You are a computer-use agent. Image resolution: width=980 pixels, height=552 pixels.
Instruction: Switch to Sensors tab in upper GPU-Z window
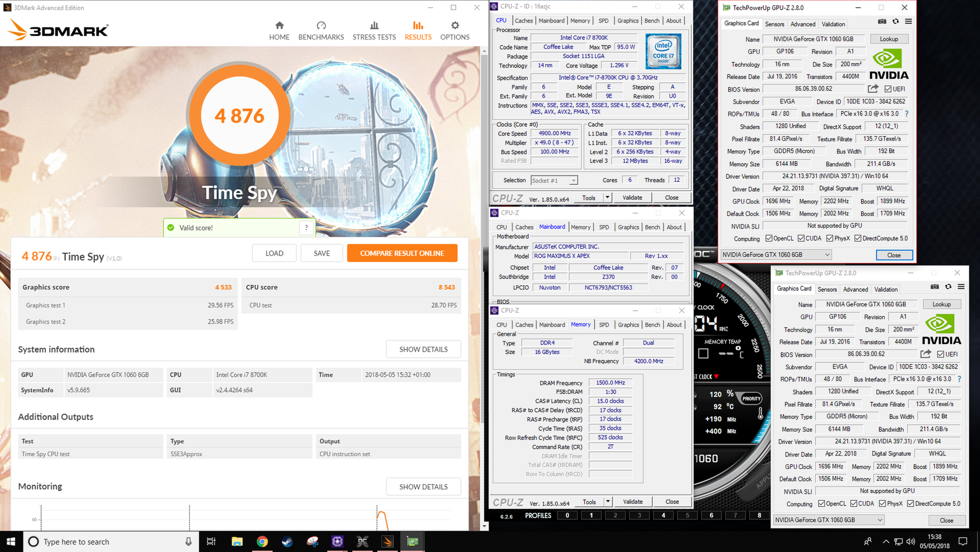[774, 24]
